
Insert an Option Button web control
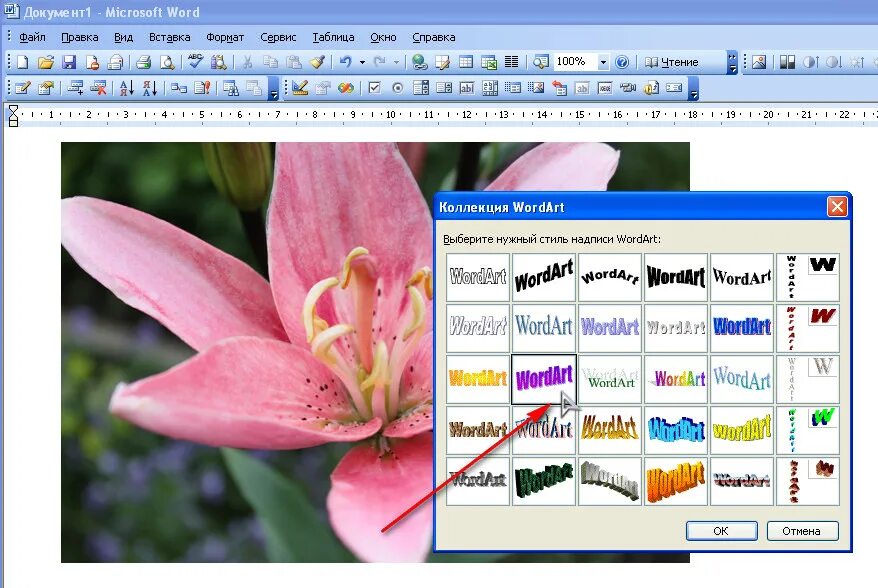398,88
